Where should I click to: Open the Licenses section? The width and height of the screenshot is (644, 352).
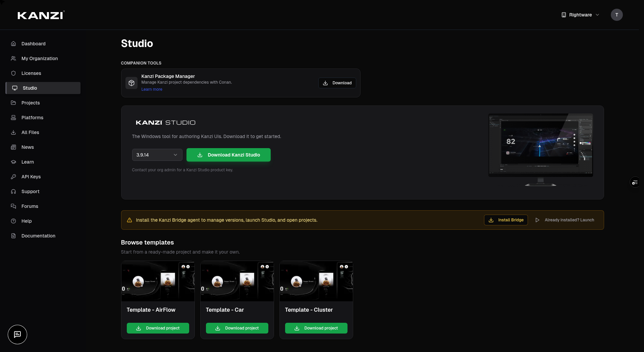43,73
